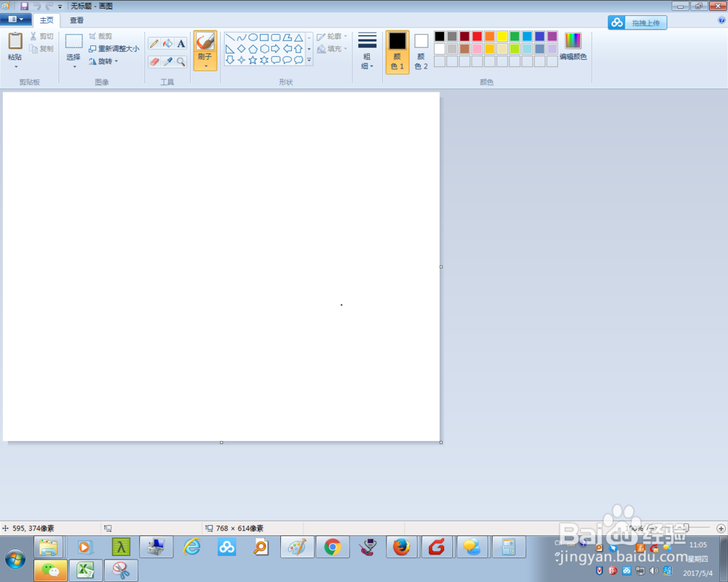Select the Text tool

(181, 44)
